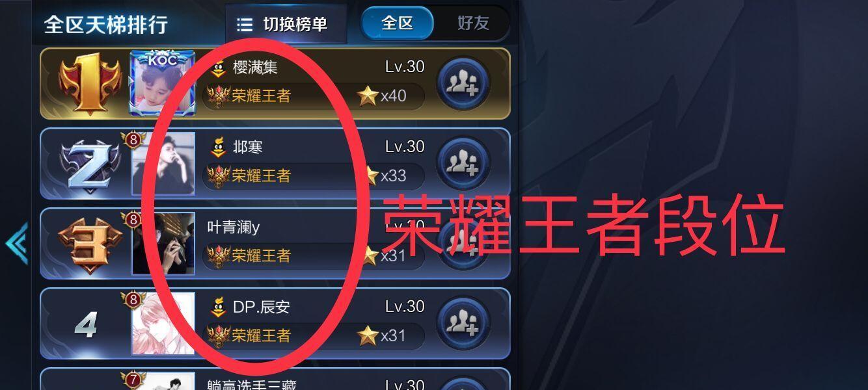The height and width of the screenshot is (390, 868).
Task: Click the star icon beside DP.辰安's x31
Action: [368, 336]
